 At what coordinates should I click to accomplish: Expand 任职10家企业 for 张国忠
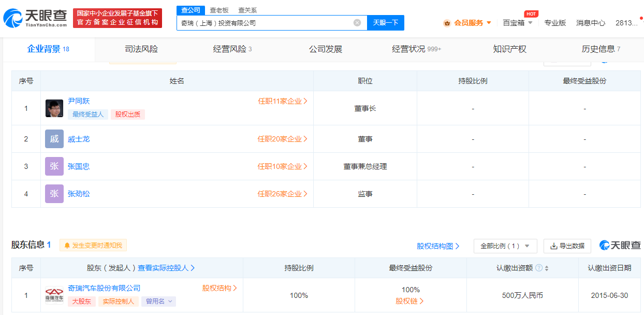coord(283,166)
